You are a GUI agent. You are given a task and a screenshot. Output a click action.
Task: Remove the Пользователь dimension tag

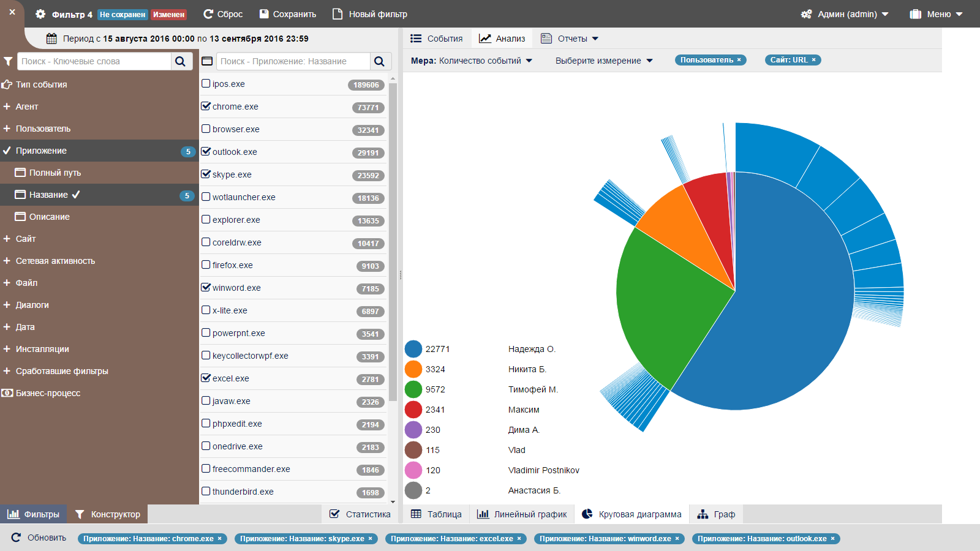coord(739,60)
